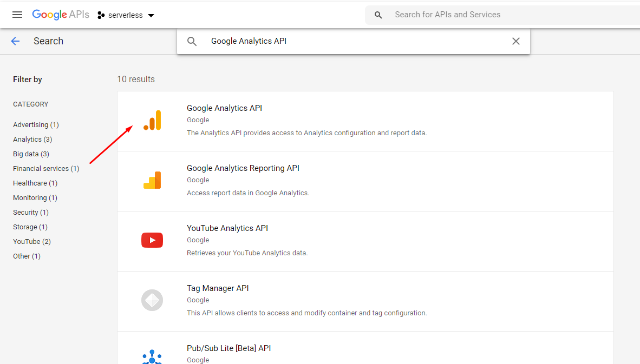
Task: Click the Google Analytics API bar chart icon
Action: point(152,120)
